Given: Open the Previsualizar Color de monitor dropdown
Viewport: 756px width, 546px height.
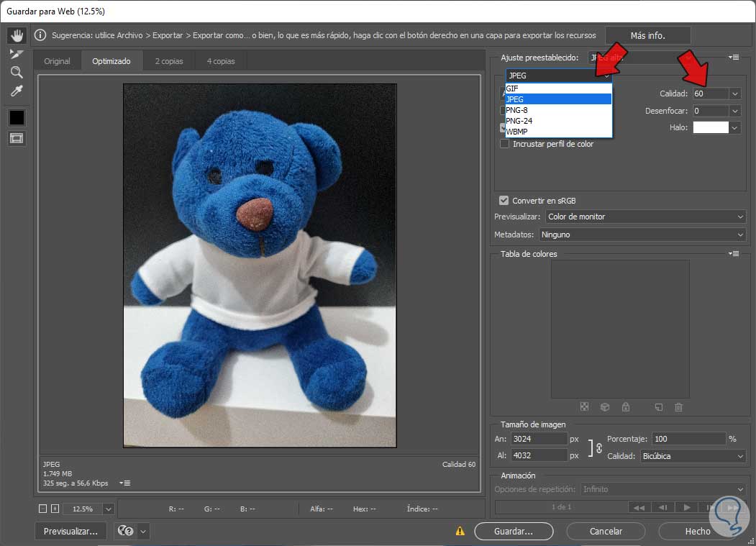Looking at the screenshot, I should 646,217.
